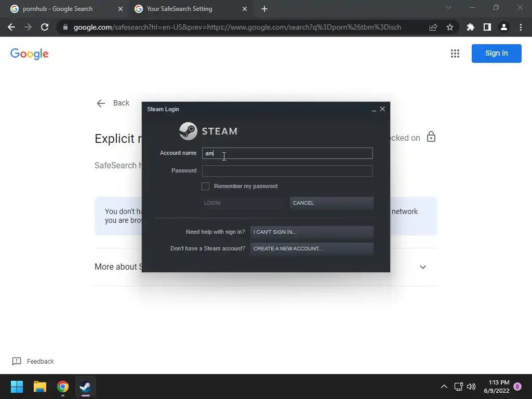
Task: Expand the More about SafeSearch section
Action: pyautogui.click(x=423, y=267)
